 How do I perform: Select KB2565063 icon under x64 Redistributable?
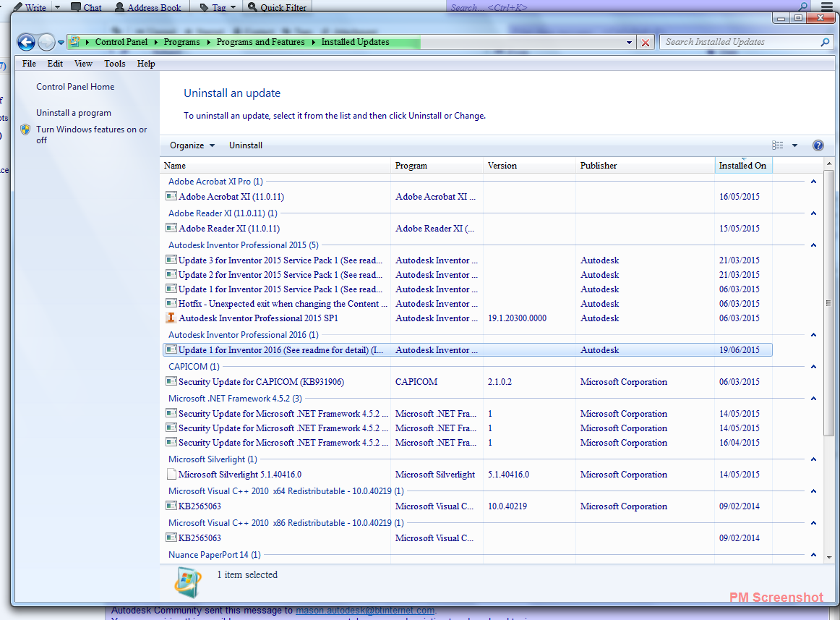pyautogui.click(x=171, y=506)
